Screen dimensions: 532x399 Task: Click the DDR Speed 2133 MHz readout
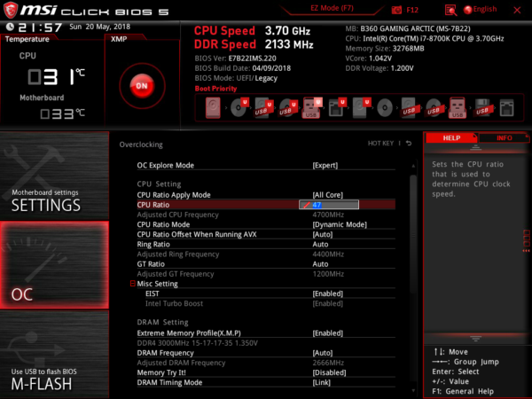(254, 44)
